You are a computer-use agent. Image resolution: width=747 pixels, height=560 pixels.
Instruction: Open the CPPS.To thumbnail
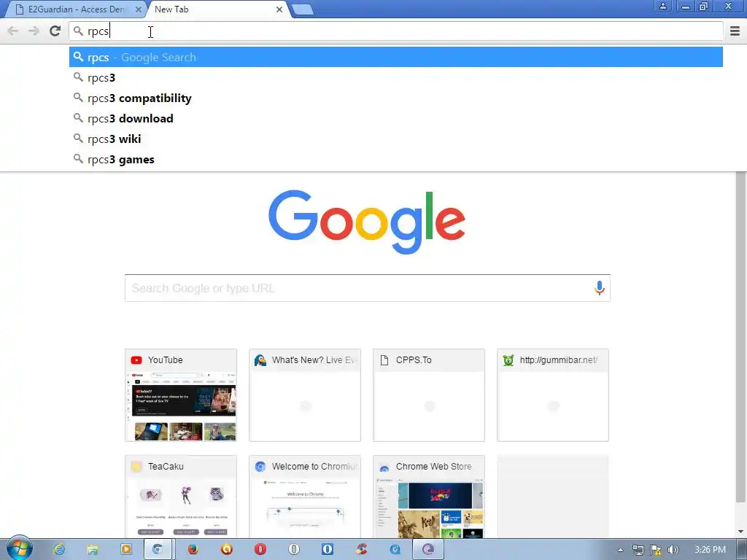429,394
